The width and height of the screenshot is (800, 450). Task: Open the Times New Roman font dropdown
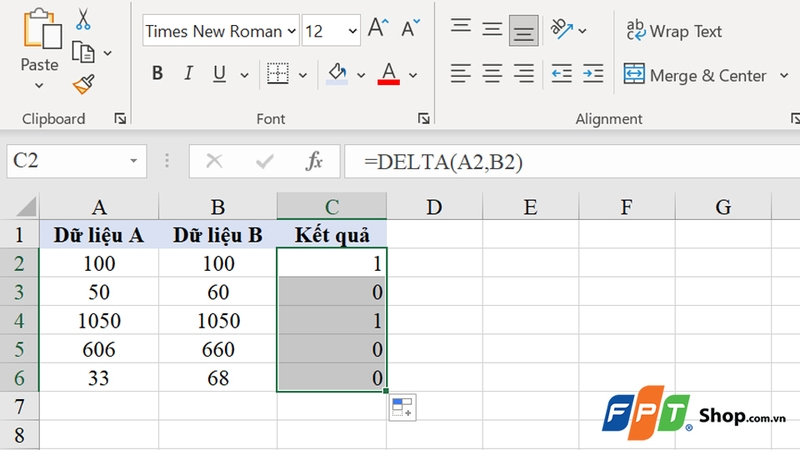[291, 31]
